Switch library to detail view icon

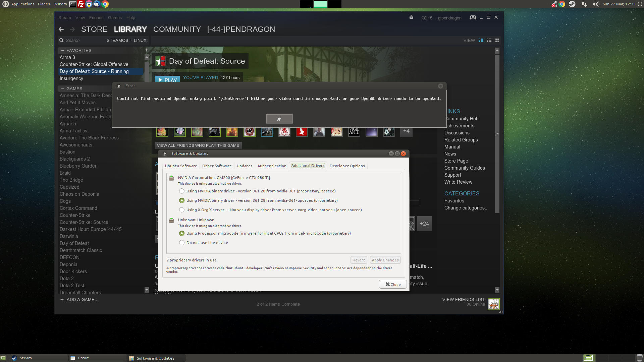tap(481, 40)
